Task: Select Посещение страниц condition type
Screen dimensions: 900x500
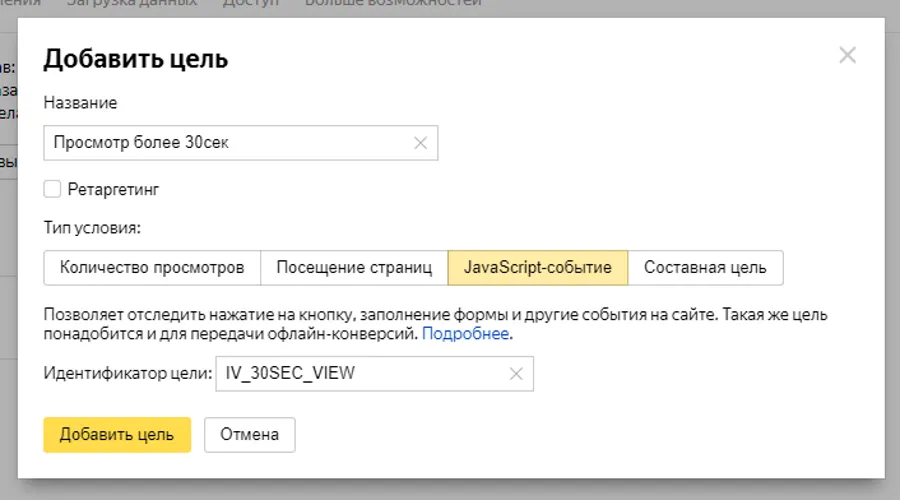Action: 354,268
